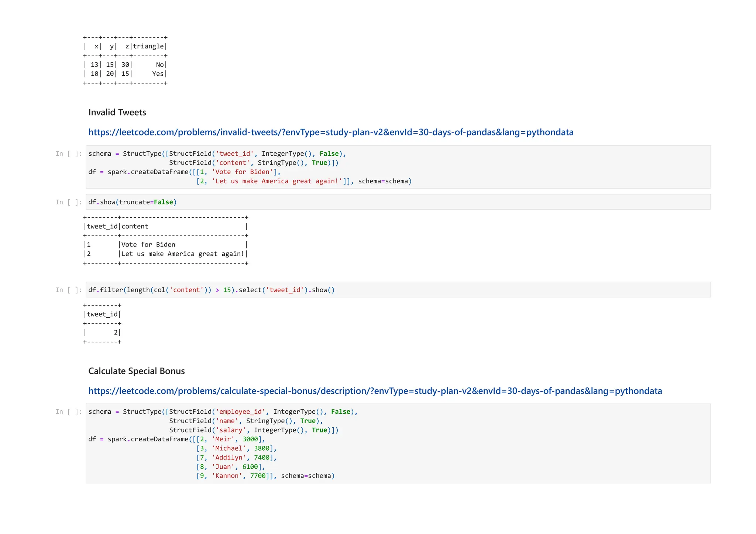This screenshot has width=756, height=534.
Task: Click the employee schema code cell
Action: 398,444
